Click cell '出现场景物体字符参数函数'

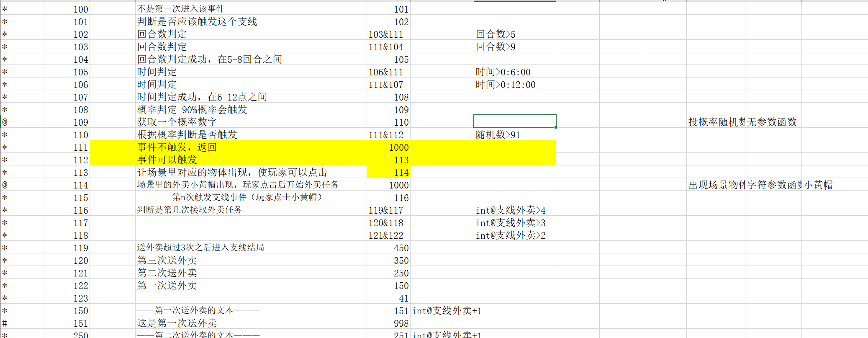745,185
